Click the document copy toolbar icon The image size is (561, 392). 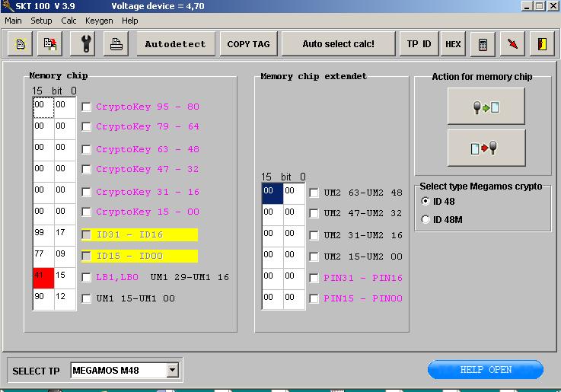tap(50, 44)
